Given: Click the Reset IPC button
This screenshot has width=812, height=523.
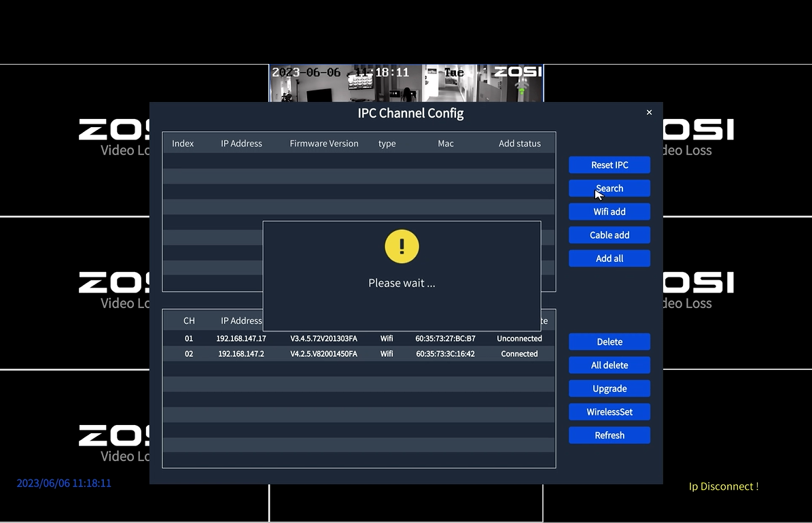Looking at the screenshot, I should [x=610, y=165].
